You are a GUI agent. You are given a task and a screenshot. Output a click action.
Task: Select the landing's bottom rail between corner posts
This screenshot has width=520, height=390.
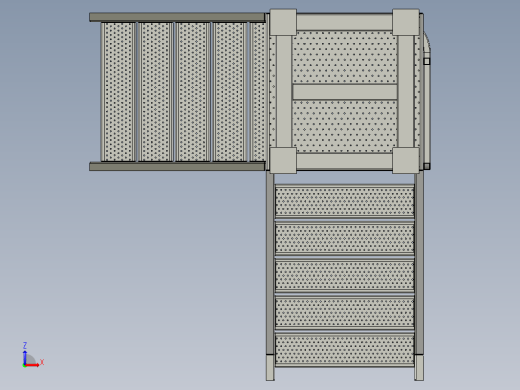(344, 161)
